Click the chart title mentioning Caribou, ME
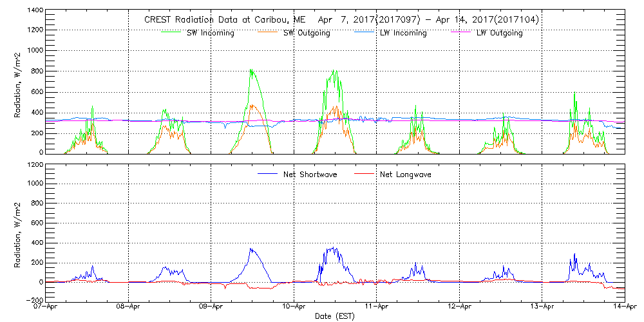 coord(341,20)
